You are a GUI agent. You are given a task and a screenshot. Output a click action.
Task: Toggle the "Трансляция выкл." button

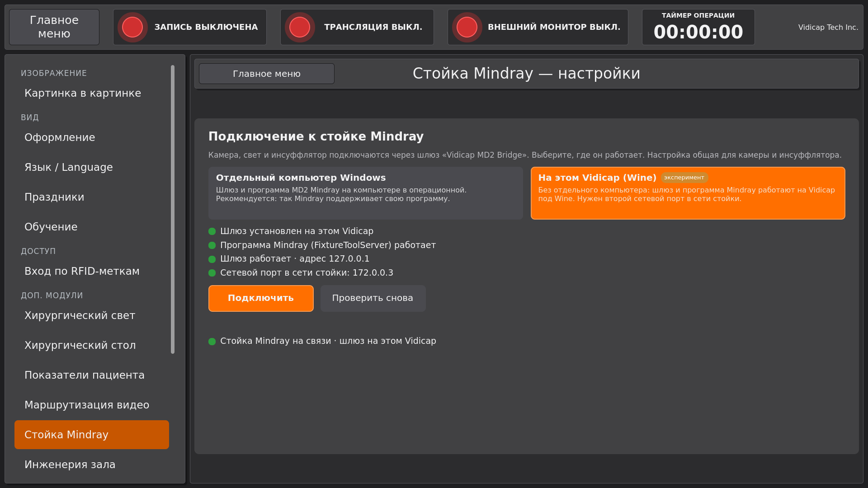357,27
